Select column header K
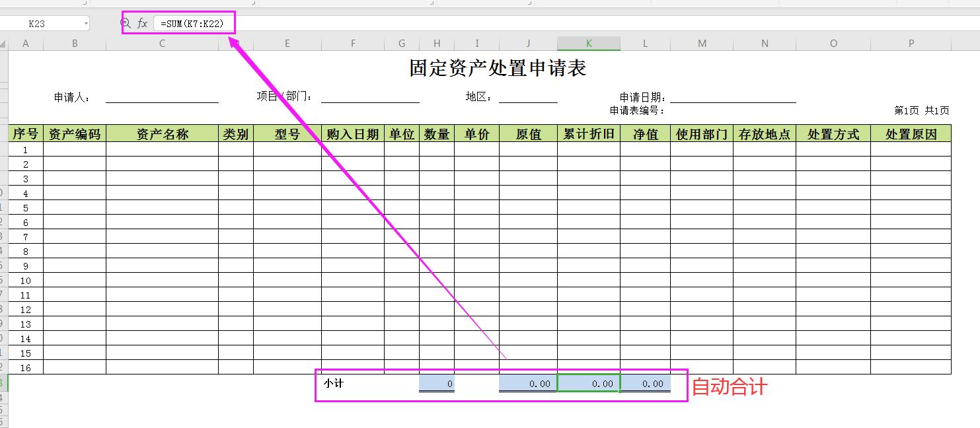Viewport: 980px width, 428px height. click(588, 44)
